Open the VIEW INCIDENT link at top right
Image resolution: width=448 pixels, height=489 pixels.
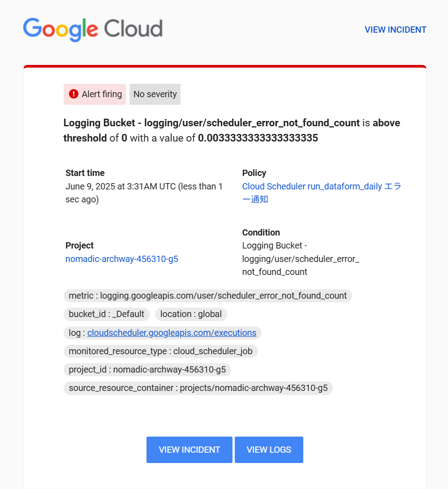point(395,30)
